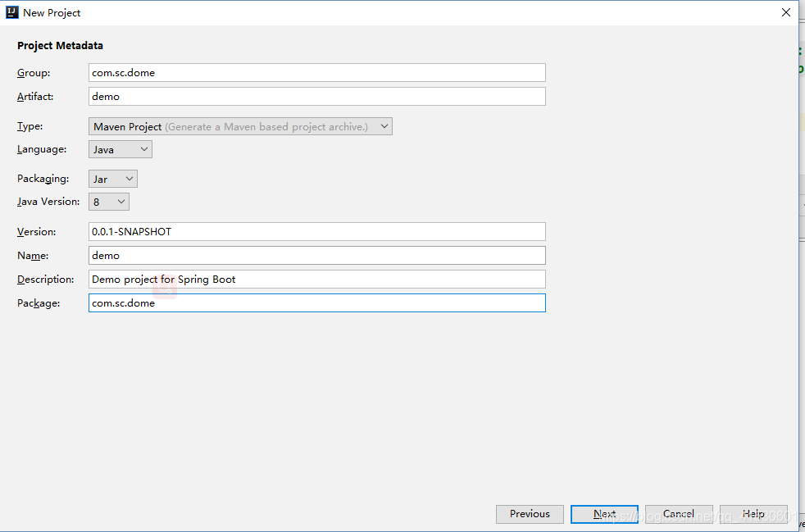Click the Java Version: label

48,202
